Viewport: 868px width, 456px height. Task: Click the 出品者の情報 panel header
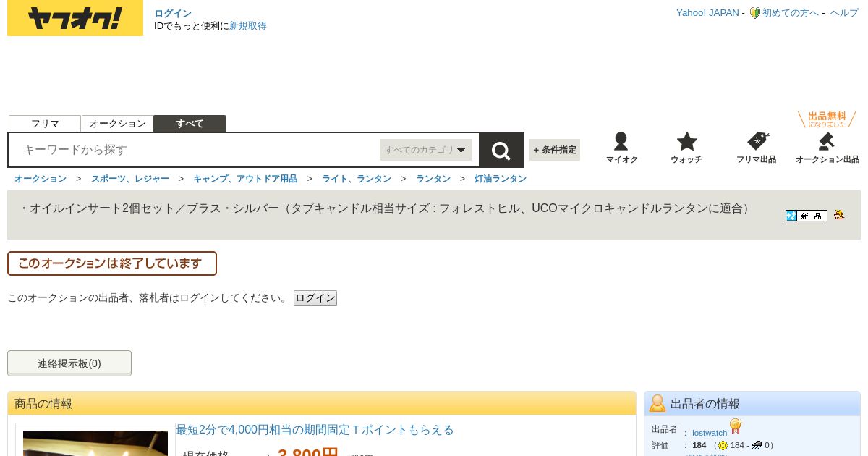click(752, 403)
